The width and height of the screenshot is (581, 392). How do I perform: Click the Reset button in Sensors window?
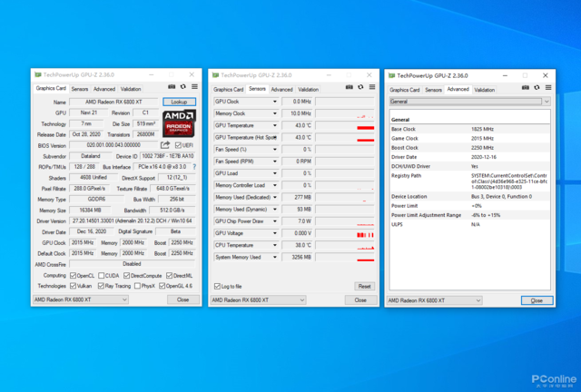(x=364, y=287)
